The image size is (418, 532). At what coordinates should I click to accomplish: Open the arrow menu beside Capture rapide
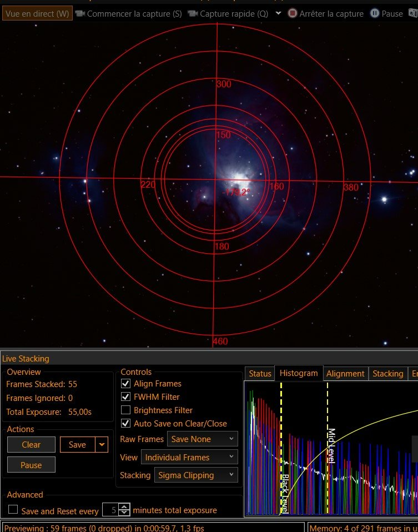tap(279, 13)
